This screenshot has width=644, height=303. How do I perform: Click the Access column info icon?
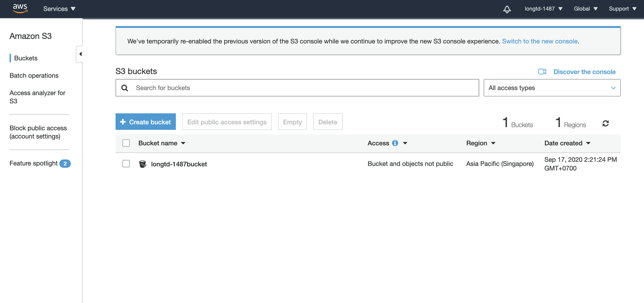click(395, 143)
